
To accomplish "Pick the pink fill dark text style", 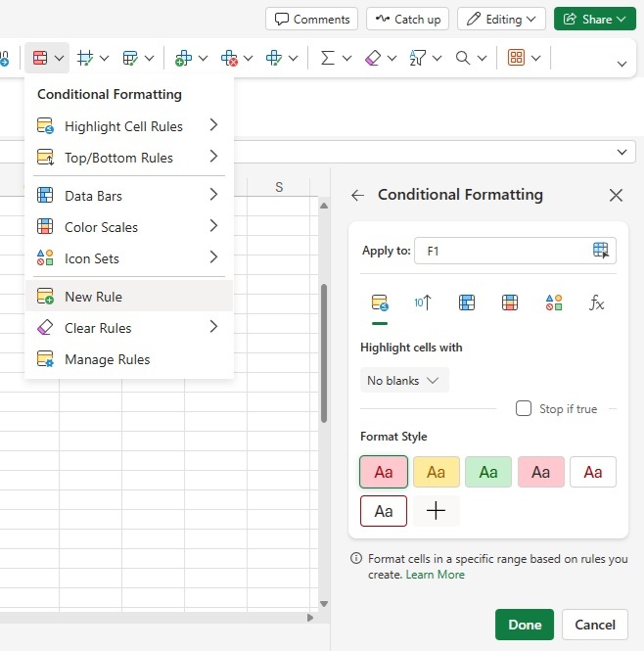I will [540, 472].
